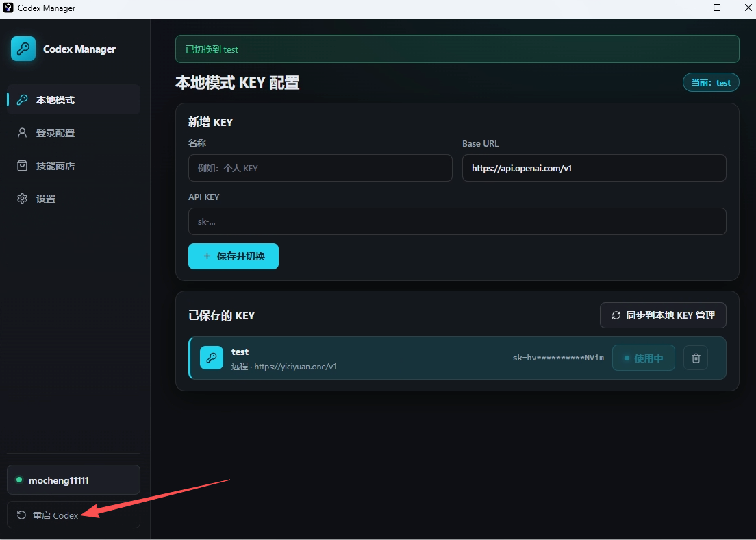The image size is (756, 540).
Task: Close the Codex Manager window
Action: pyautogui.click(x=748, y=8)
